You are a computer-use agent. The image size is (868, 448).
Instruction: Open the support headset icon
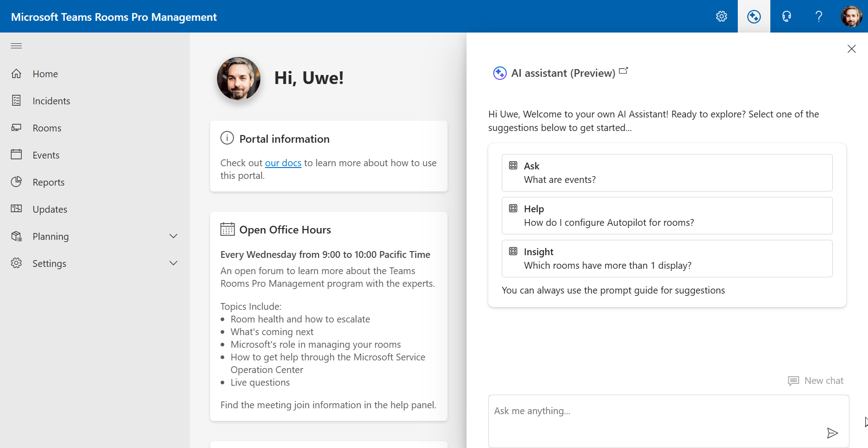pyautogui.click(x=787, y=17)
